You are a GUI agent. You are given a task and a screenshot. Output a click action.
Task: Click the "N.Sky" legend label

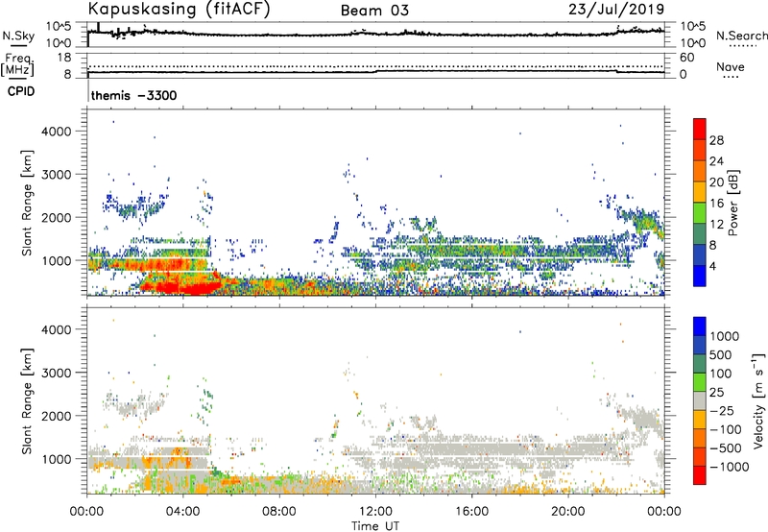(18, 36)
